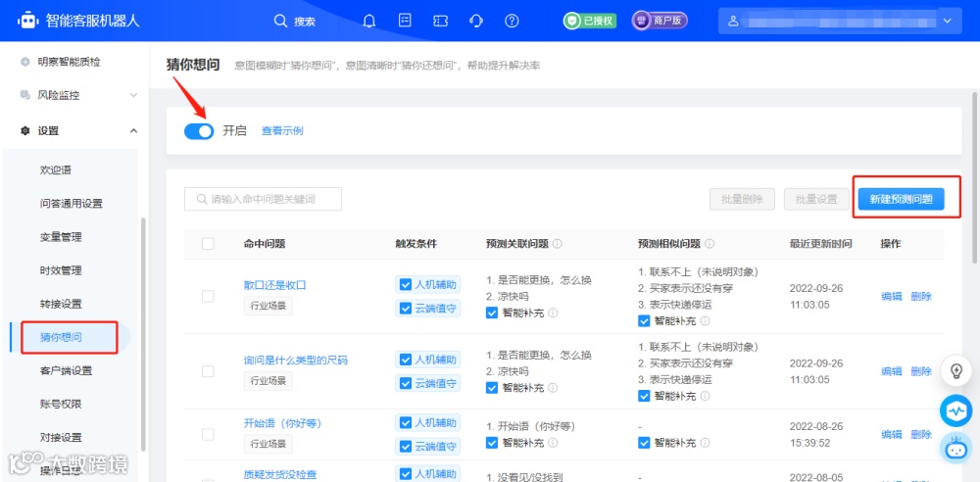Click the 已授权 authorized badge
Viewport: 980px width, 482px height.
[590, 21]
